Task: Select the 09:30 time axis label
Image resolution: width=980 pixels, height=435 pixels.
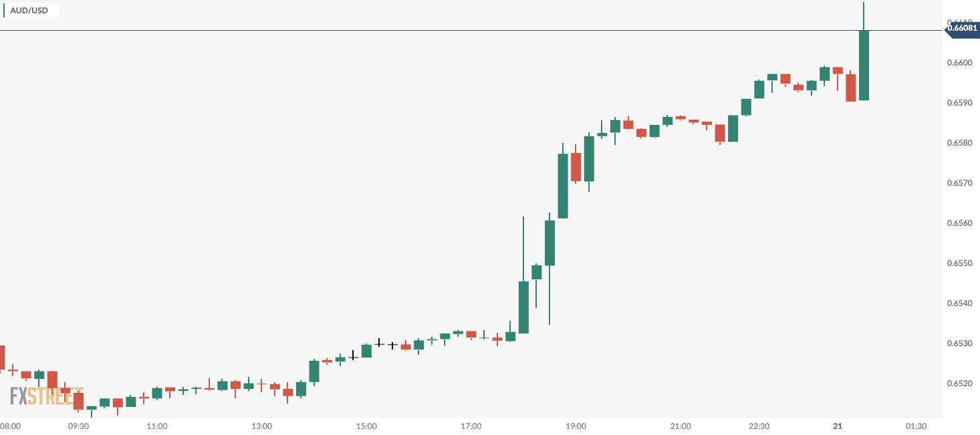Action: tap(79, 426)
